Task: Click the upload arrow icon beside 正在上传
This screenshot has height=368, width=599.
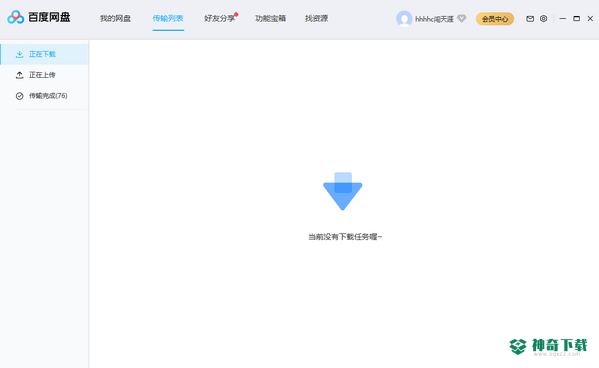Action: pyautogui.click(x=19, y=75)
